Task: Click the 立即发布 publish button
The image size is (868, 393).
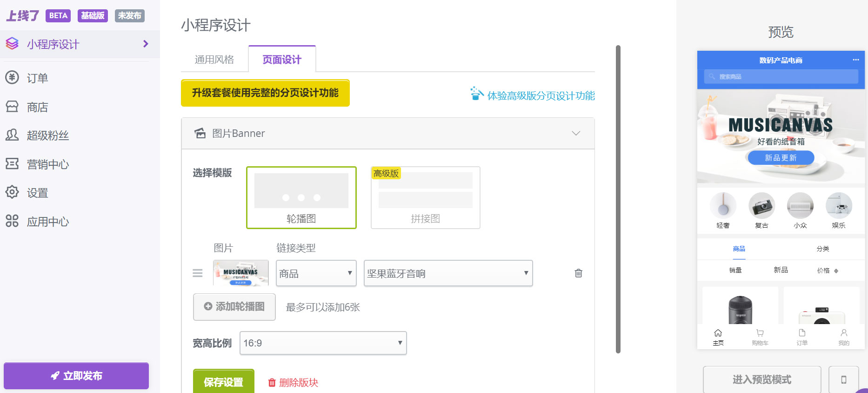Action: (x=76, y=376)
